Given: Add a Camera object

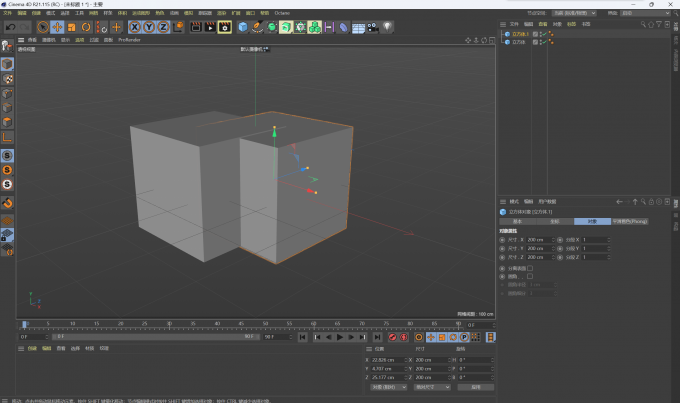Looking at the screenshot, I should 373,27.
